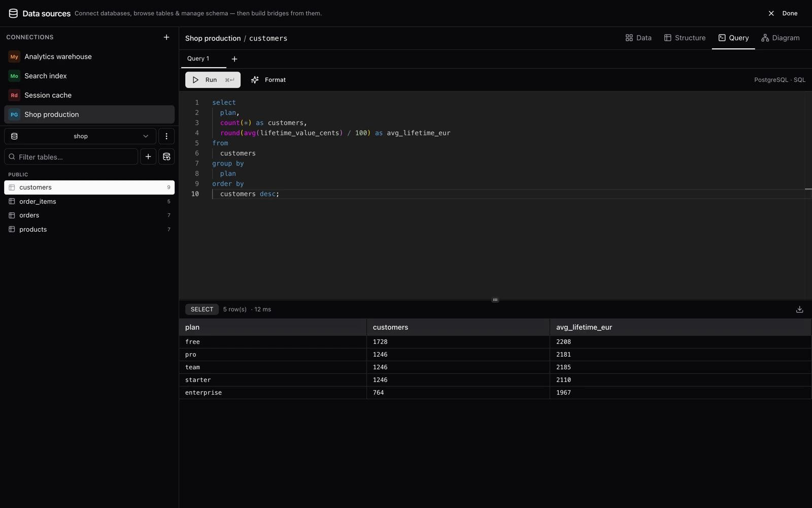Switch to the Diagram tab
Screen dimensions: 812x508
coord(781,38)
